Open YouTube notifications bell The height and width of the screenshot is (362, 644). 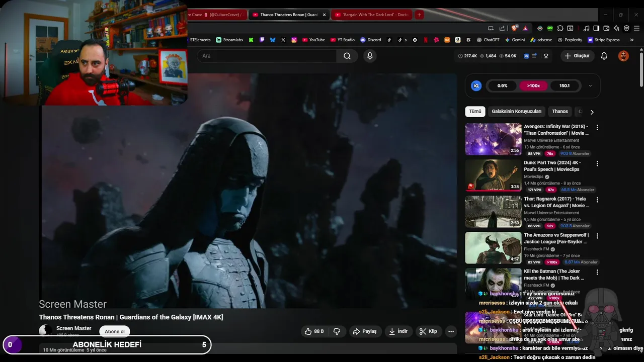tap(604, 56)
